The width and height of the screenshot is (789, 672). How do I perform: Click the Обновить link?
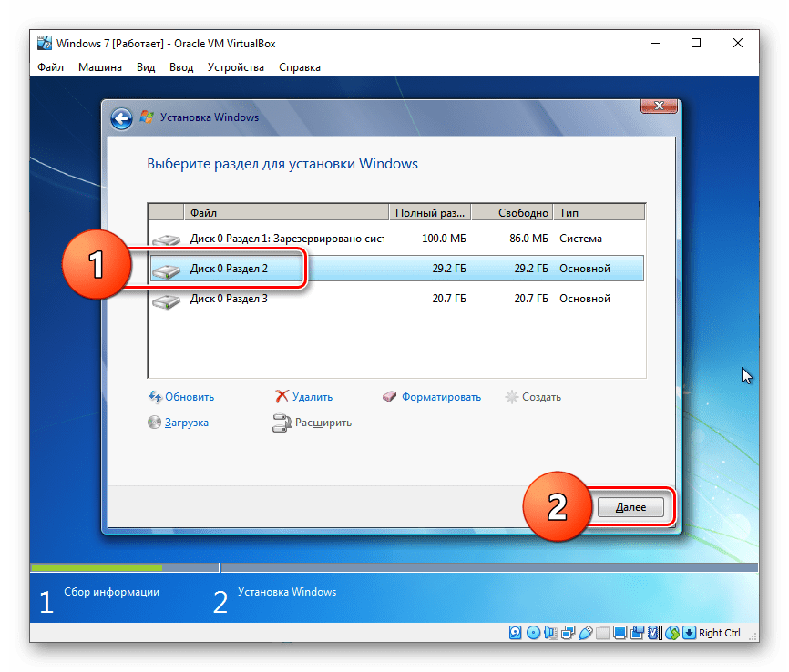pos(190,397)
